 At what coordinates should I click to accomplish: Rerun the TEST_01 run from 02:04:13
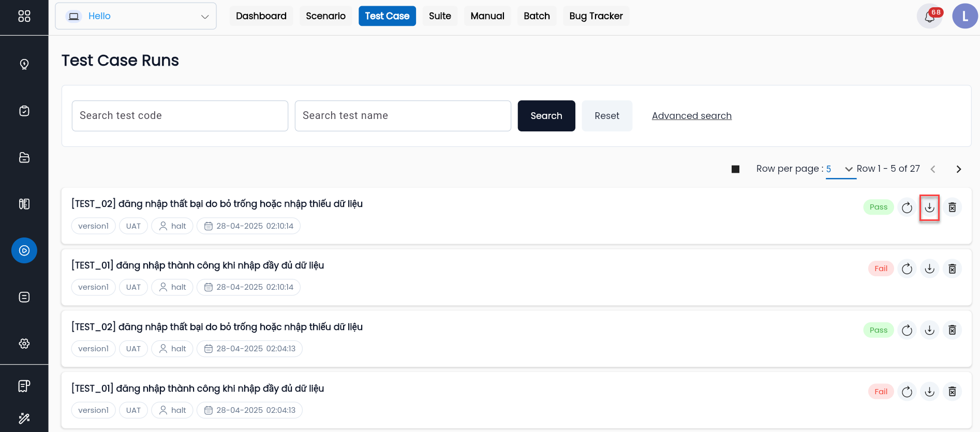pos(907,392)
